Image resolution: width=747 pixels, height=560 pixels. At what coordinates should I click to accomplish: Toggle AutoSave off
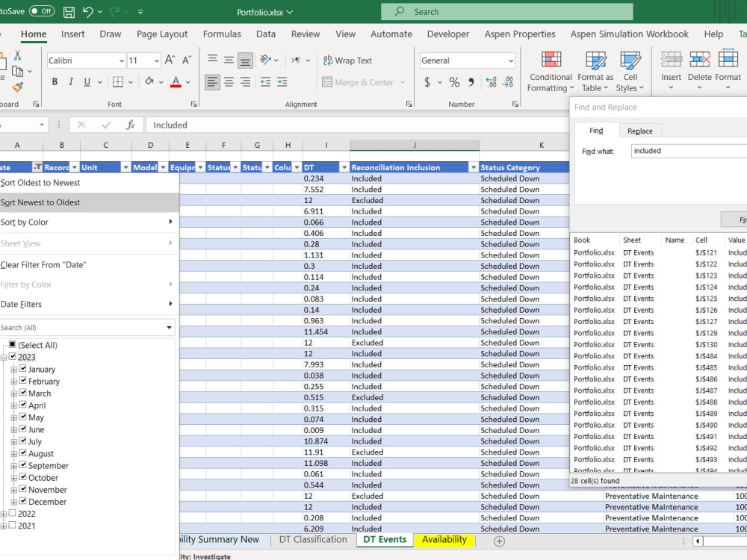click(41, 11)
